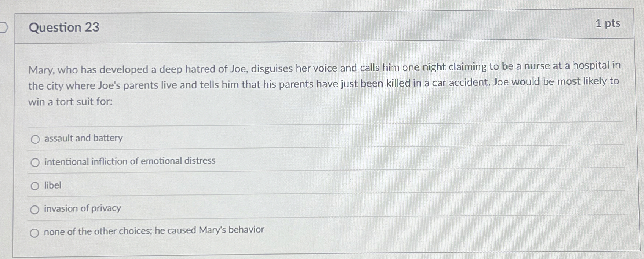Click the 'assault and battery' answer label
The height and width of the screenshot is (259, 644).
[83, 138]
